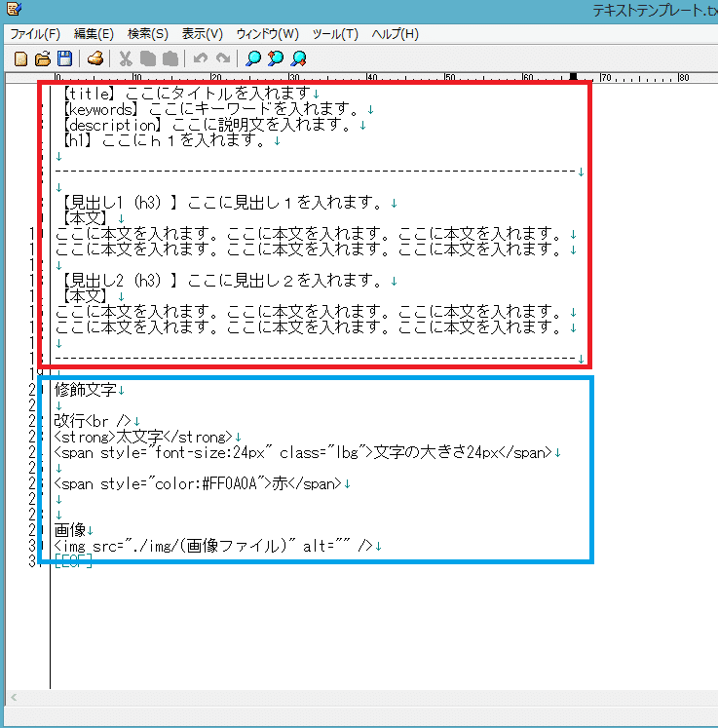Open the ツール(T) menu
The image size is (718, 728).
(335, 34)
